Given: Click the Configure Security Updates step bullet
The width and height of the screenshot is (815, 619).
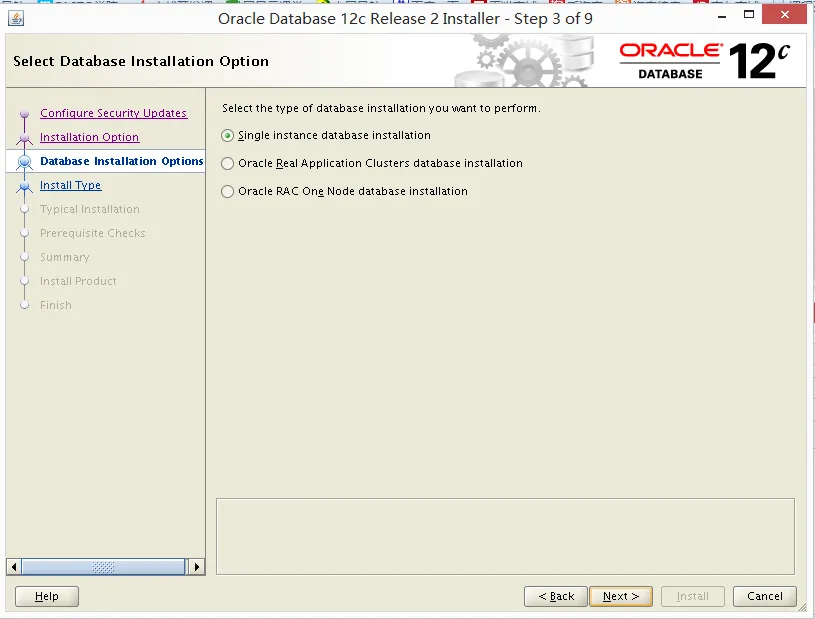Looking at the screenshot, I should 24,113.
